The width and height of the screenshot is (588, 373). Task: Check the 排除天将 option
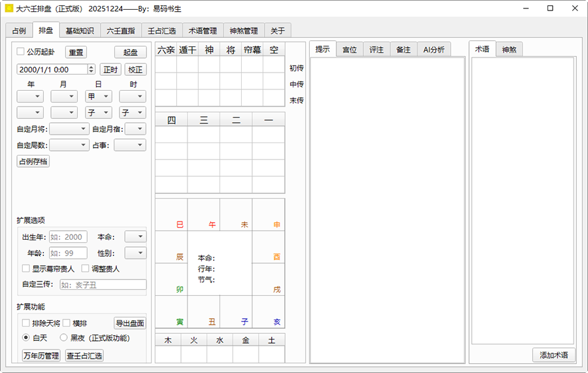(x=26, y=323)
